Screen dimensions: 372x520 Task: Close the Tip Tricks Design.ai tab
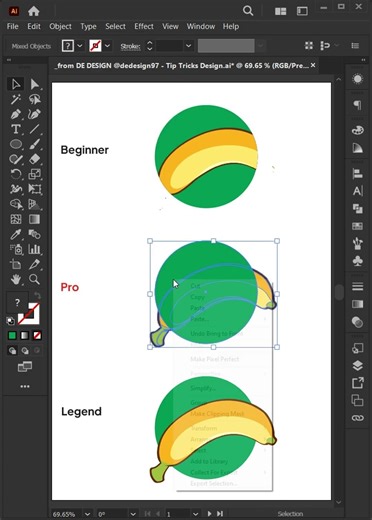[x=313, y=65]
